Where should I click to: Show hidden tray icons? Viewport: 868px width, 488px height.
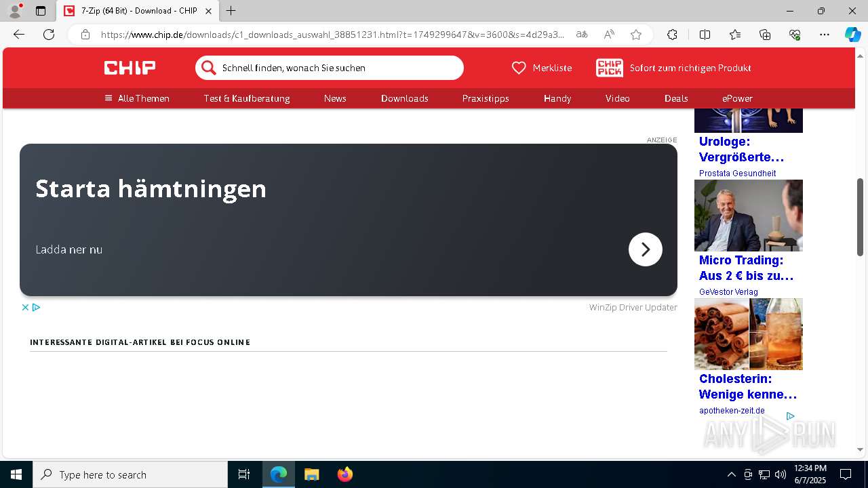(x=731, y=474)
